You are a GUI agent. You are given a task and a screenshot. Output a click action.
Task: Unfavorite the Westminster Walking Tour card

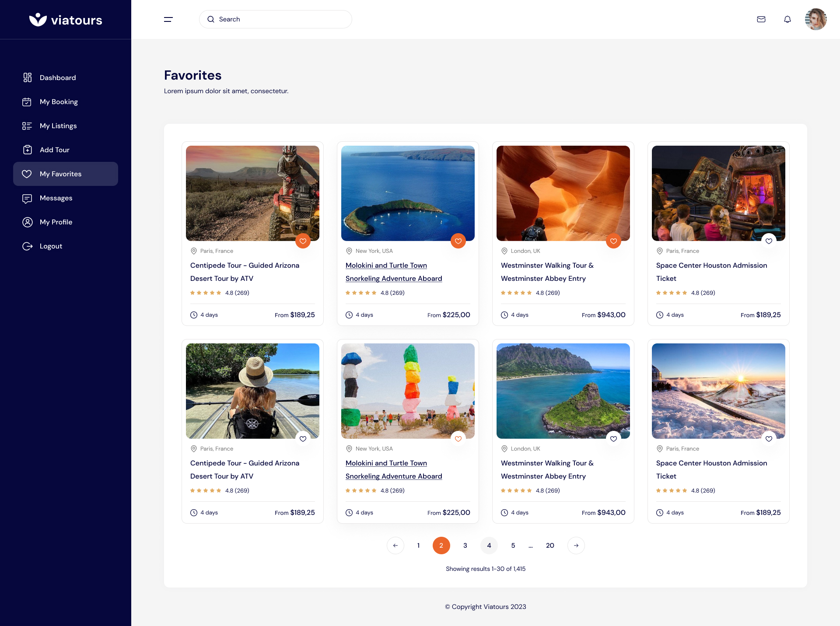[613, 241]
